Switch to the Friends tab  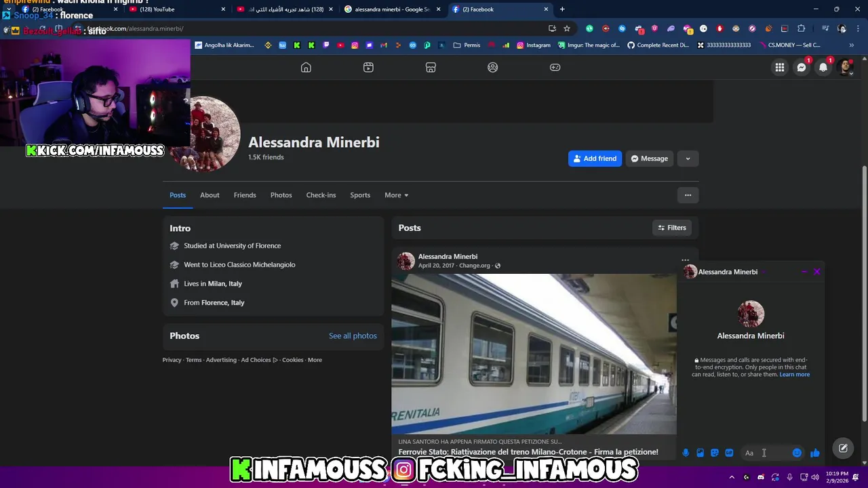pyautogui.click(x=245, y=195)
